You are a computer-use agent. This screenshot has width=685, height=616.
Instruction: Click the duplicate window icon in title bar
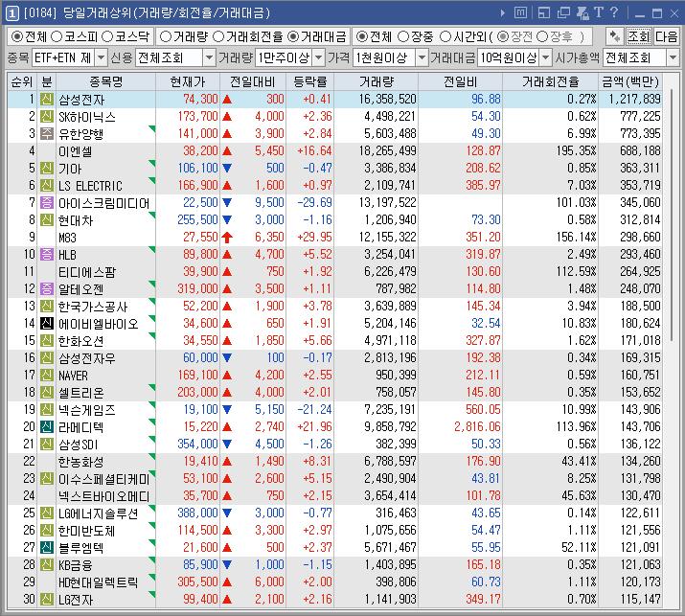click(563, 13)
